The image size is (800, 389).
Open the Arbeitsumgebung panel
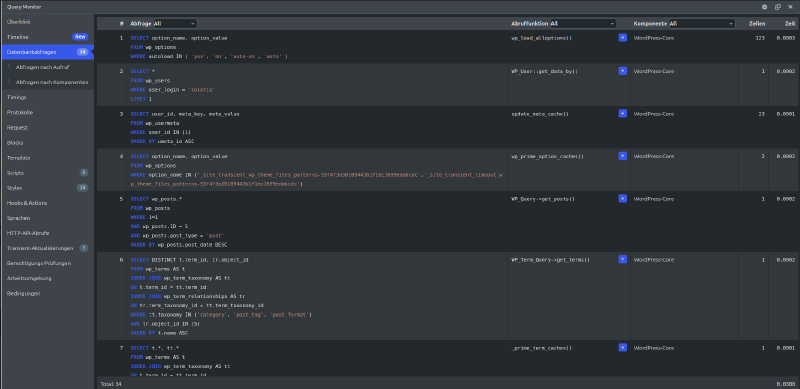(47, 278)
